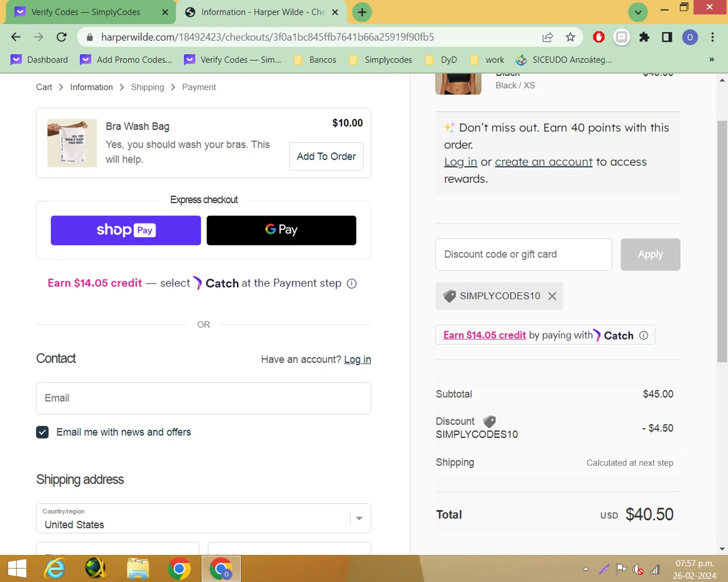This screenshot has height=582, width=728.
Task: Open the muted volume tray icon
Action: coord(638,569)
